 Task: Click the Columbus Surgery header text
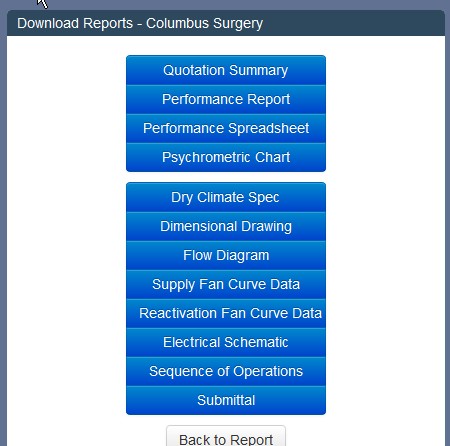tap(204, 24)
